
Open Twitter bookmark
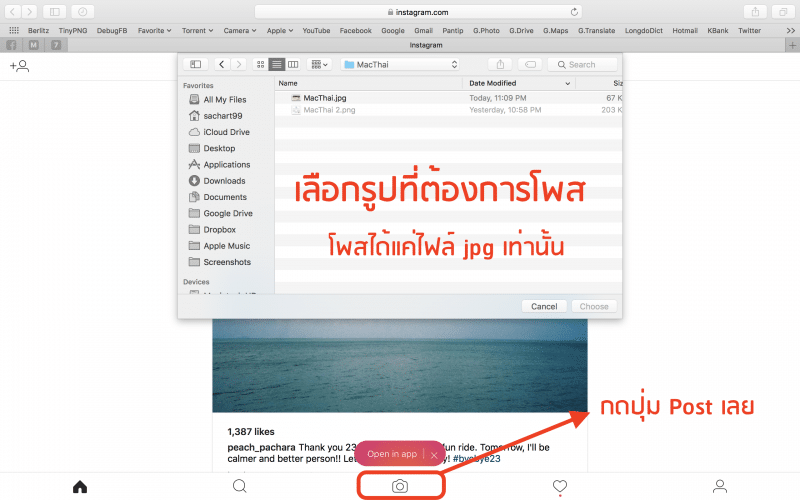[x=749, y=31]
